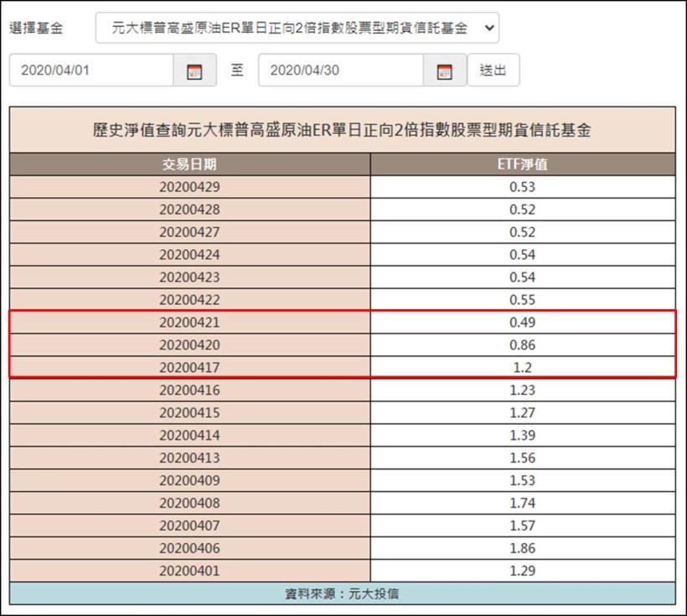Click the net value 1.57
This screenshot has height=616, width=687.
click(523, 525)
